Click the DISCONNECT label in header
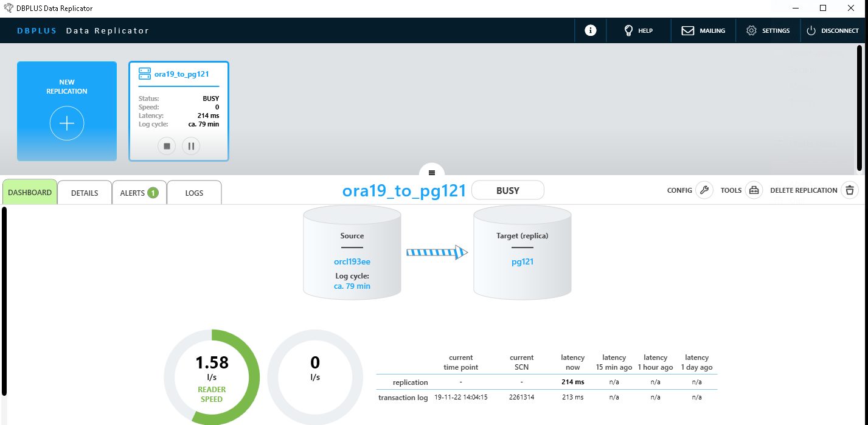868x425 pixels. tap(840, 30)
